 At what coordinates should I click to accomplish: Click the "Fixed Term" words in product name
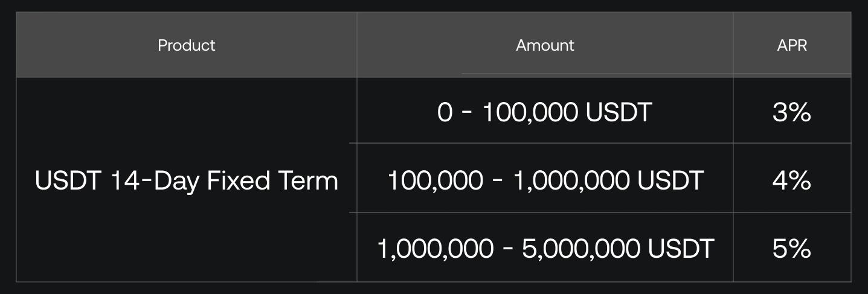pos(272,181)
